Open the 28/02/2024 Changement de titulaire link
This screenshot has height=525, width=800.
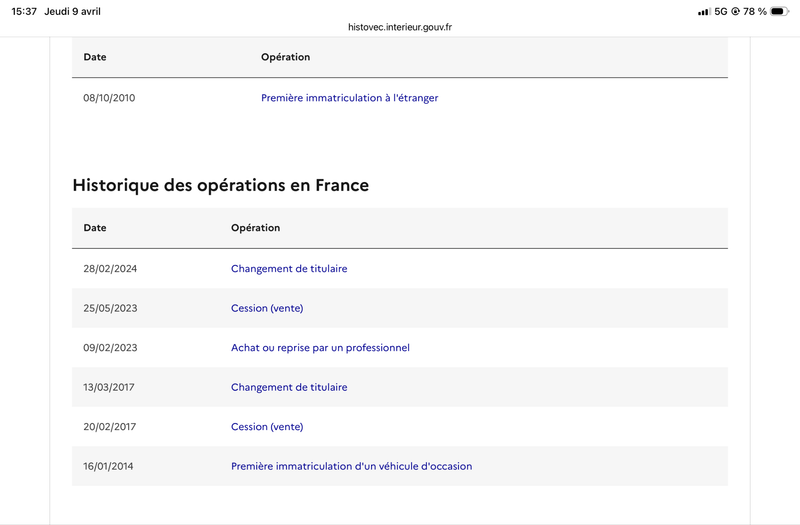point(289,268)
